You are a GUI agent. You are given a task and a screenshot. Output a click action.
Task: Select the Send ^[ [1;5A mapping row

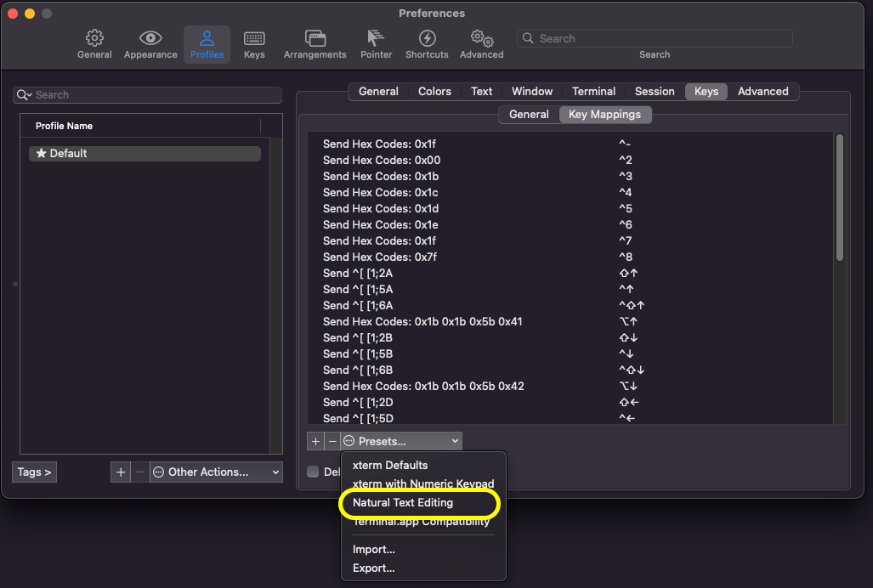click(570, 289)
